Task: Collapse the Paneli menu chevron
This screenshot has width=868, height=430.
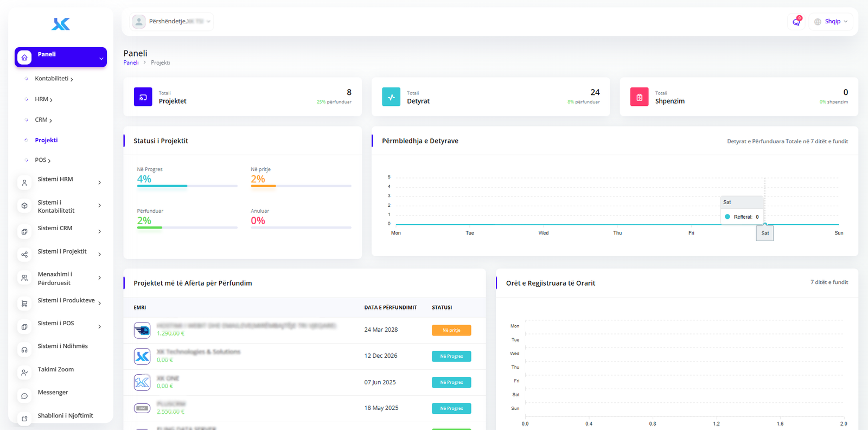Action: pos(101,58)
